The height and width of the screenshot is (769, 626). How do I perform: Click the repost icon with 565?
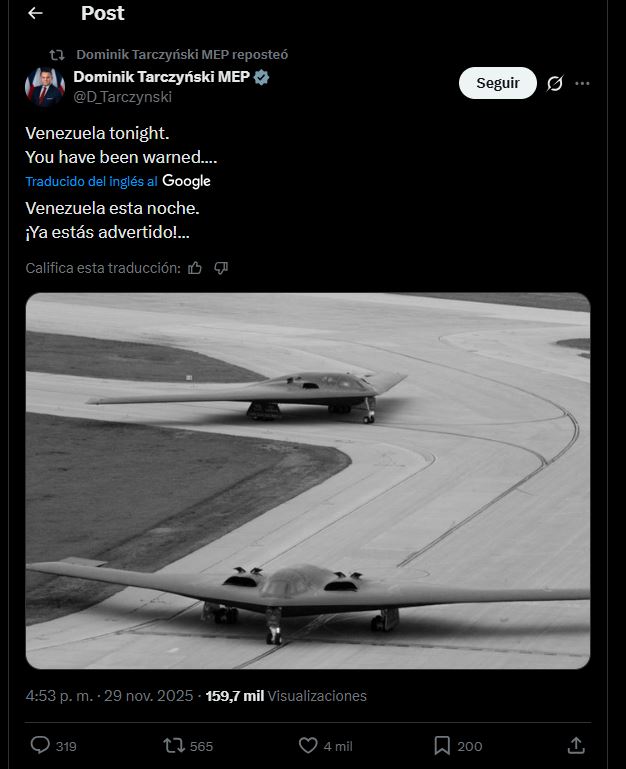[x=173, y=746]
